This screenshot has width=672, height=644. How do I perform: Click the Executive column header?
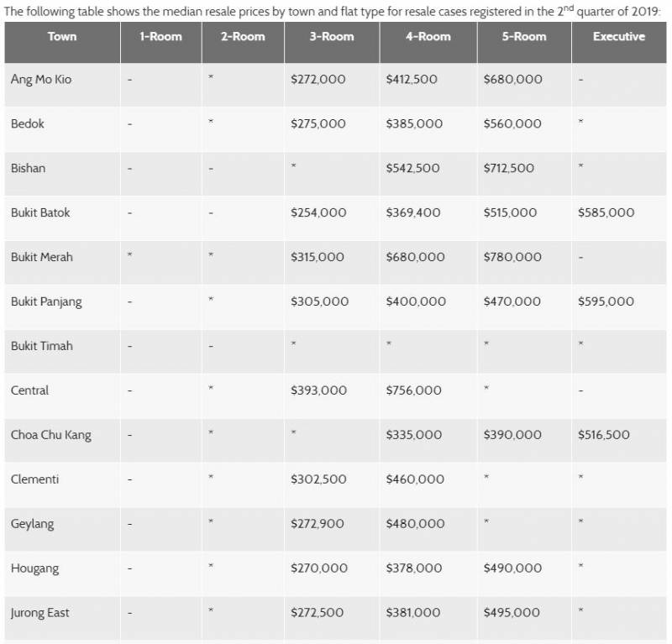point(618,37)
